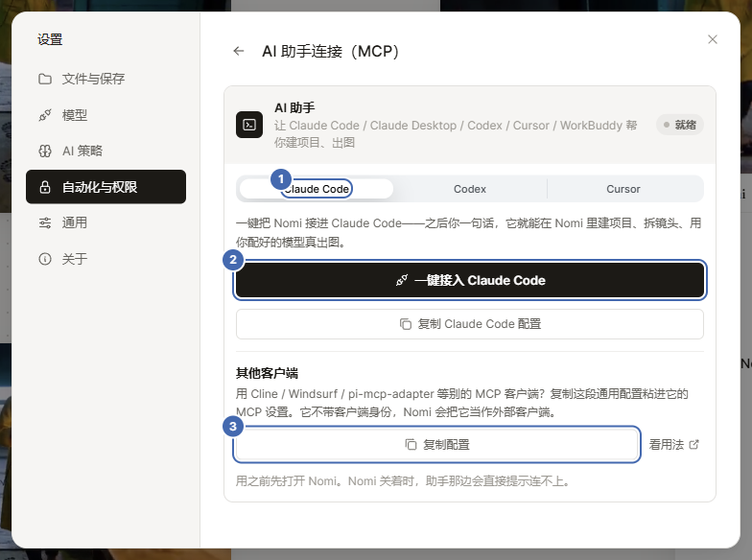Open 模型 settings section
Viewport: 752px width, 560px height.
106,115
